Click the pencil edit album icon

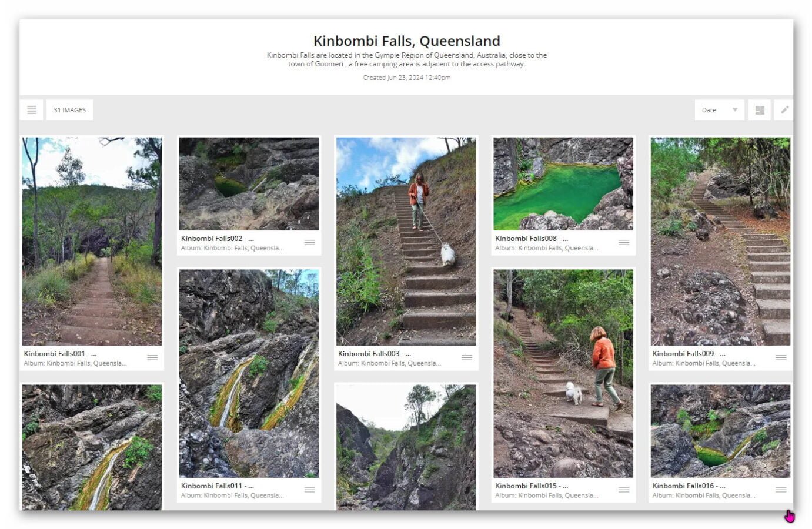(x=784, y=110)
